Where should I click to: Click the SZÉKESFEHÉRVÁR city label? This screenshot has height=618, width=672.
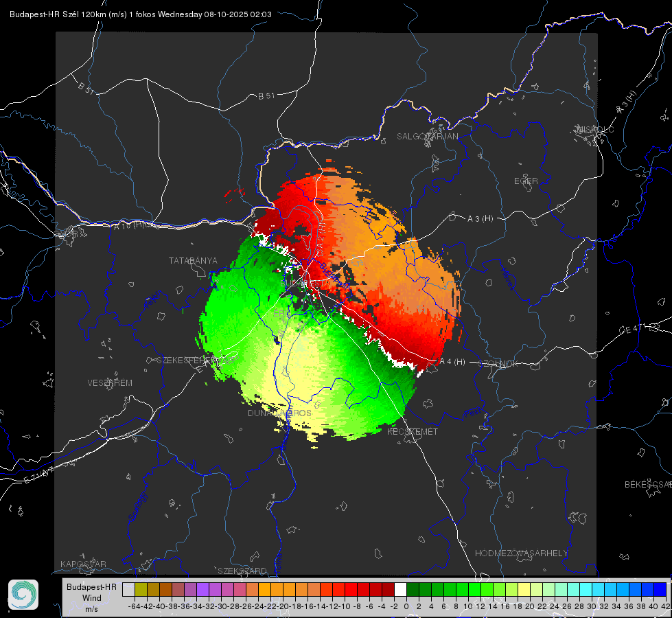point(197,360)
